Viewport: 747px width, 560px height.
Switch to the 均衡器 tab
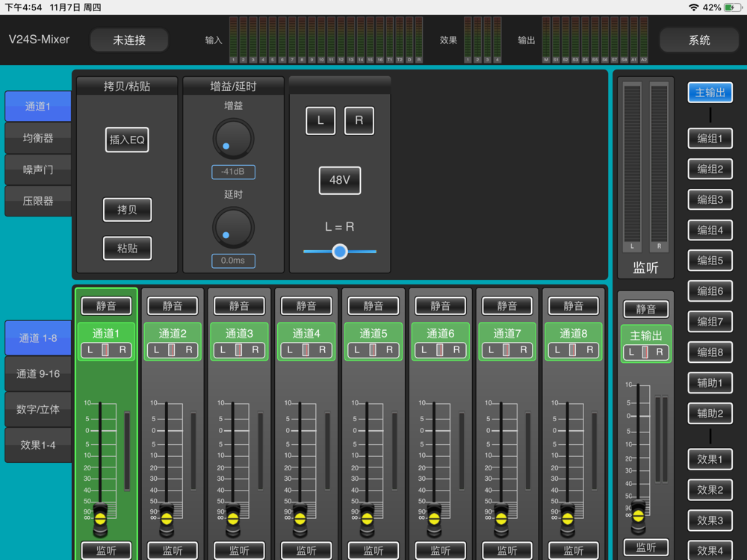click(38, 138)
